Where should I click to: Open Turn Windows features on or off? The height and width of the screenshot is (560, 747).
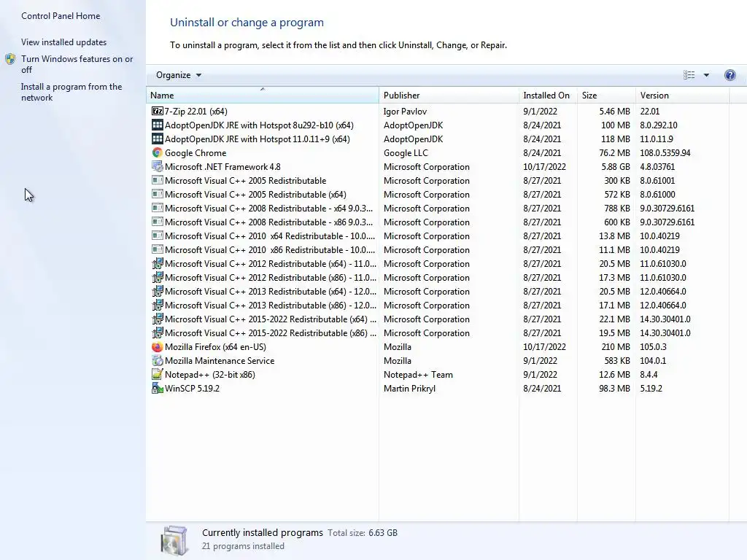[77, 64]
